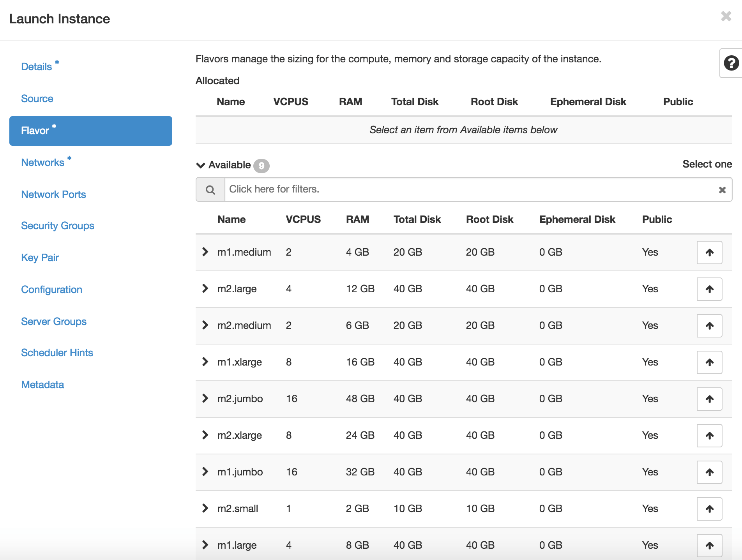Allocate the m1.medium flavor using its up arrow
Viewport: 742px width, 560px height.
709,253
